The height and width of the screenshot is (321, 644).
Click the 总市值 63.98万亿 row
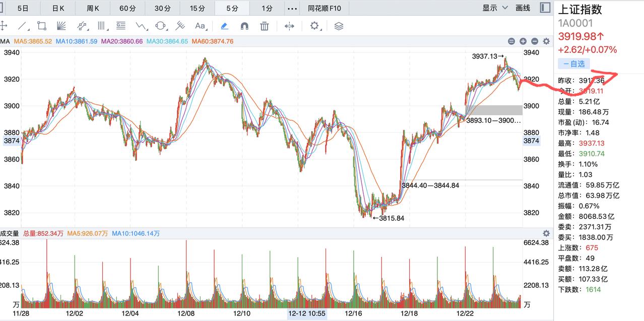click(589, 195)
